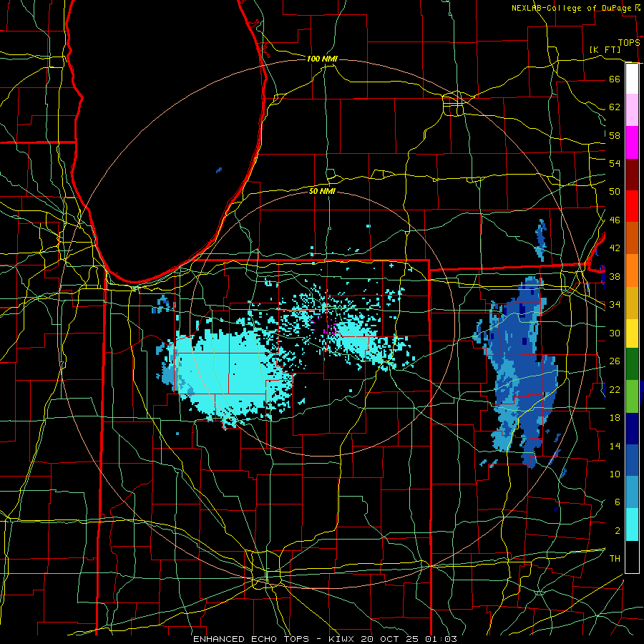
Task: Click the 14 value on the legend
Action: (615, 446)
